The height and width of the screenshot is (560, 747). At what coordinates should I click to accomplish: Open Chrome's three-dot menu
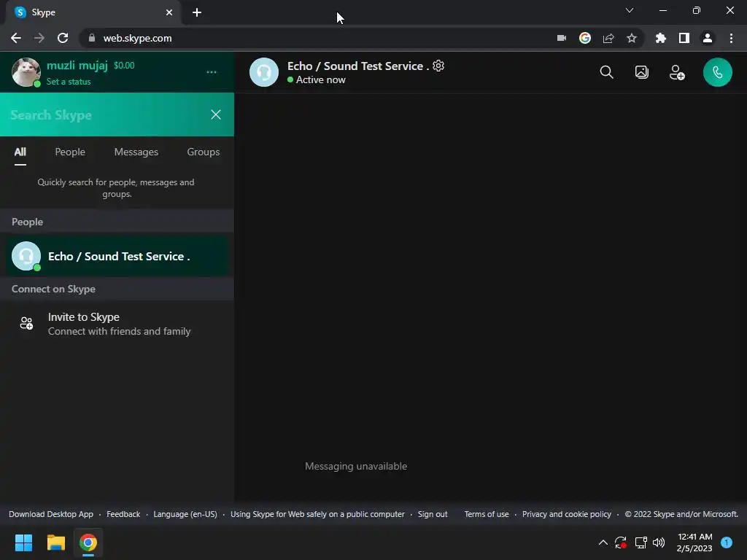(x=731, y=38)
